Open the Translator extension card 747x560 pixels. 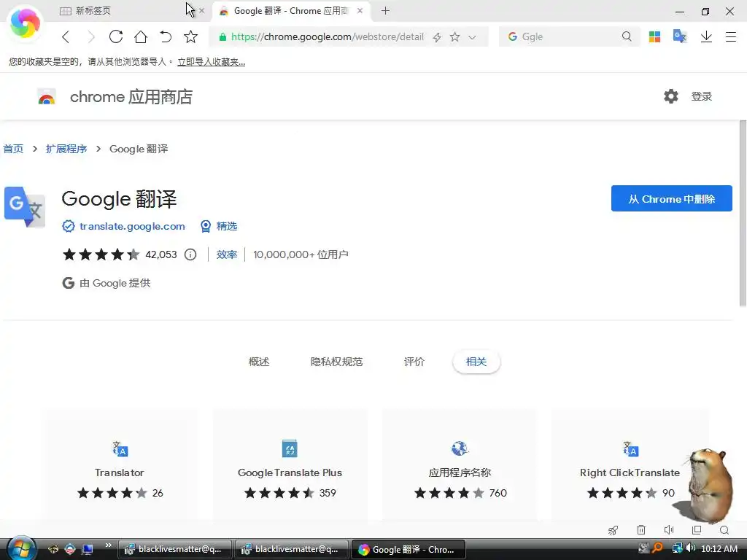point(120,464)
